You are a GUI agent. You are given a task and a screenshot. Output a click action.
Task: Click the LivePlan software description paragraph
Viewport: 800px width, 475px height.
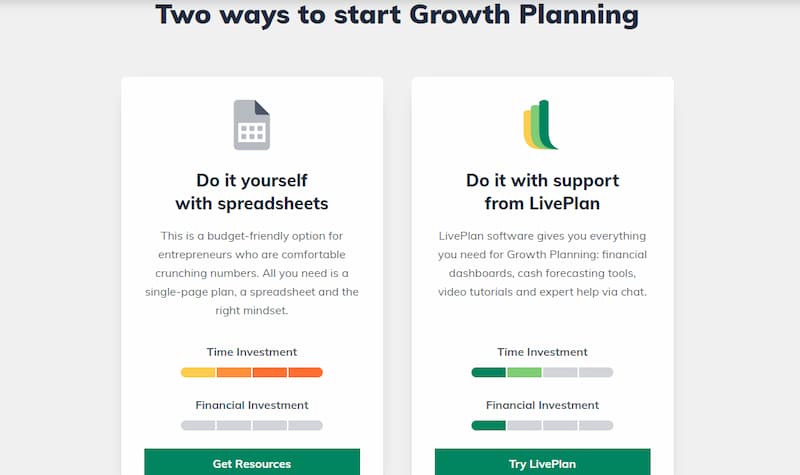pyautogui.click(x=542, y=264)
